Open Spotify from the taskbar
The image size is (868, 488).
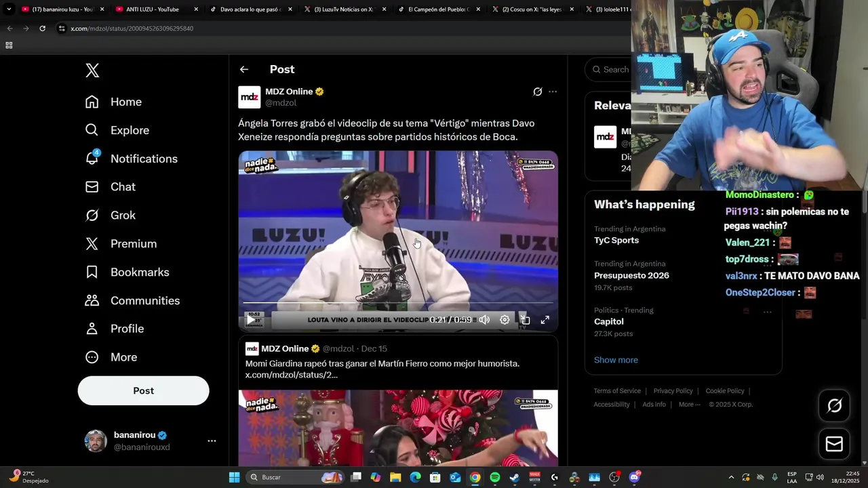point(495,477)
